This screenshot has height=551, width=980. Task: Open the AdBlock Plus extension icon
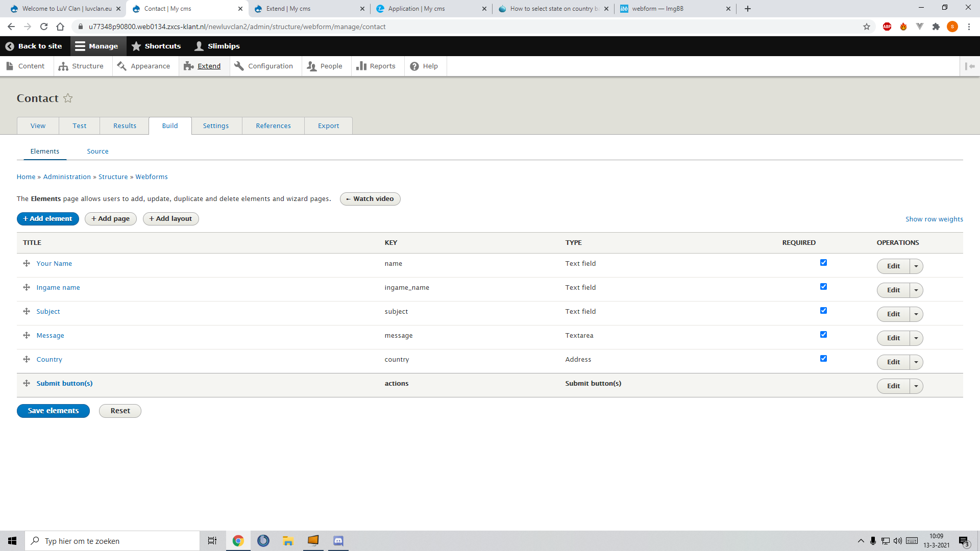(887, 27)
